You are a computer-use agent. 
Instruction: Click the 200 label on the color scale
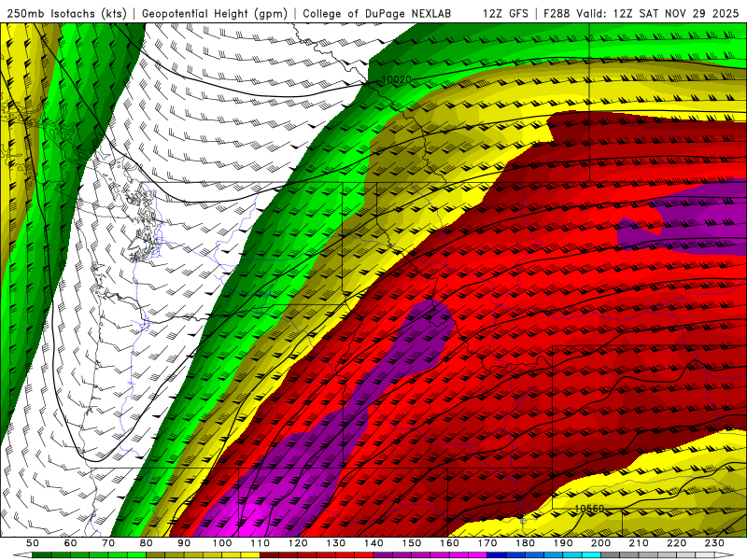pos(600,543)
